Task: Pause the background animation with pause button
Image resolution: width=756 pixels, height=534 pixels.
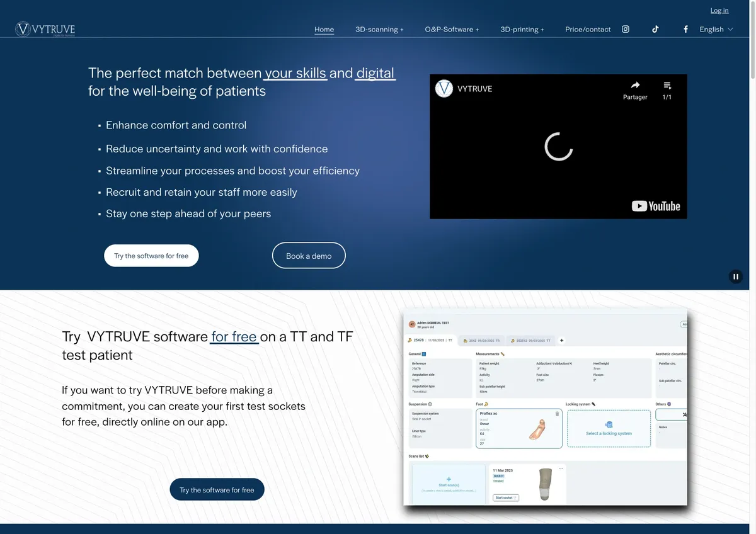Action: tap(735, 276)
